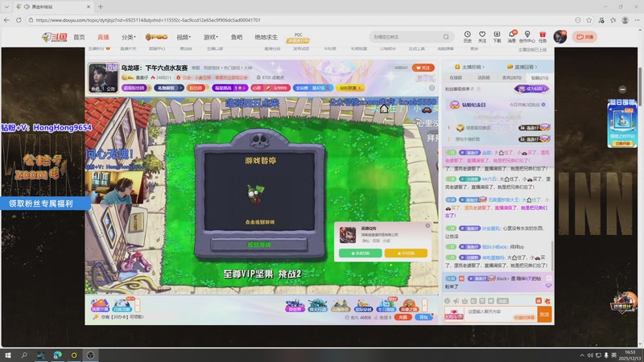This screenshot has width=644, height=362.
Task: Open the follows (关注) icon
Action: pyautogui.click(x=482, y=35)
